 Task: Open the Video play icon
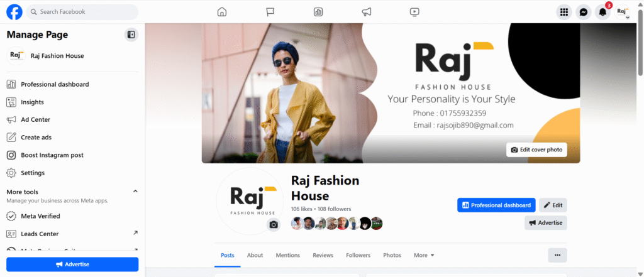tap(414, 12)
